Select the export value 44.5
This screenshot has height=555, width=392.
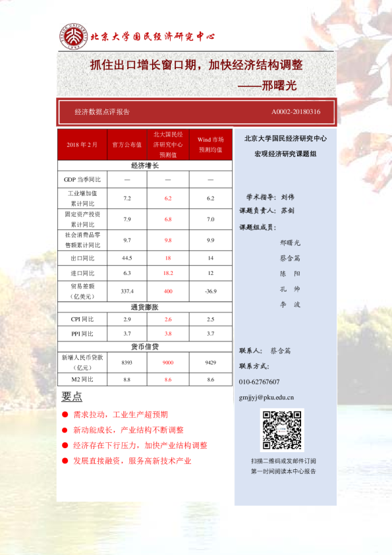(127, 258)
